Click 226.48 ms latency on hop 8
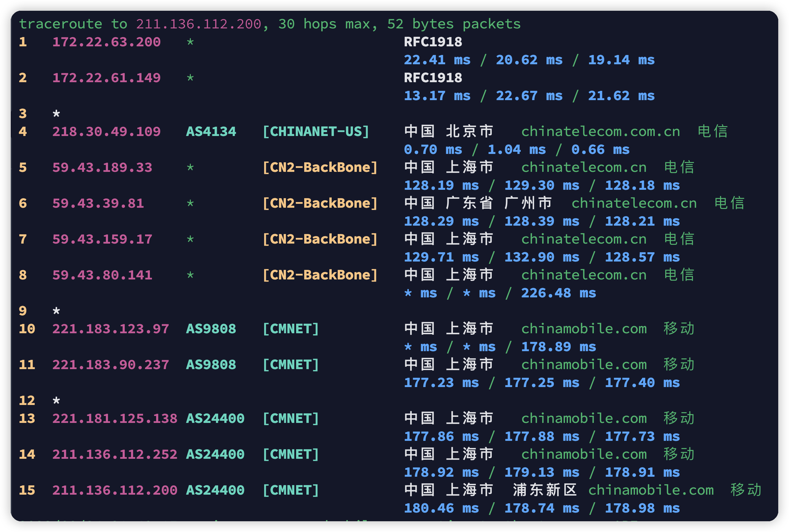This screenshot has width=789, height=532. pos(558,293)
